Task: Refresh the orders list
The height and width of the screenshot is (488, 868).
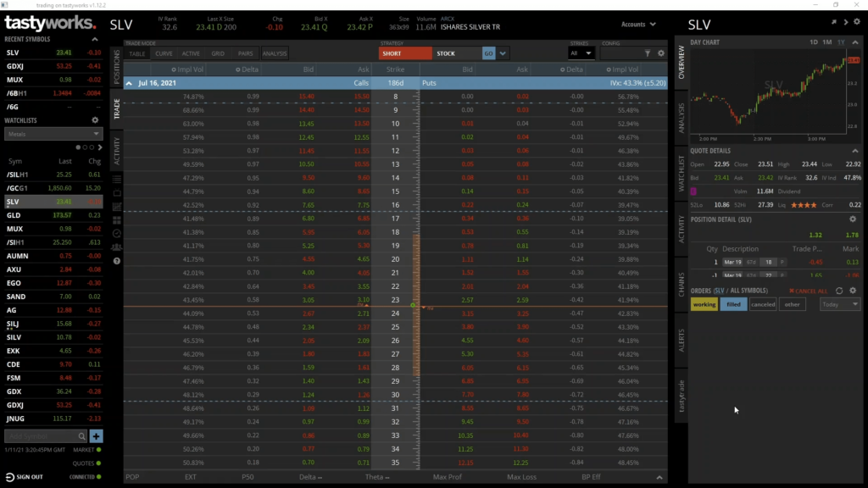Action: point(839,291)
